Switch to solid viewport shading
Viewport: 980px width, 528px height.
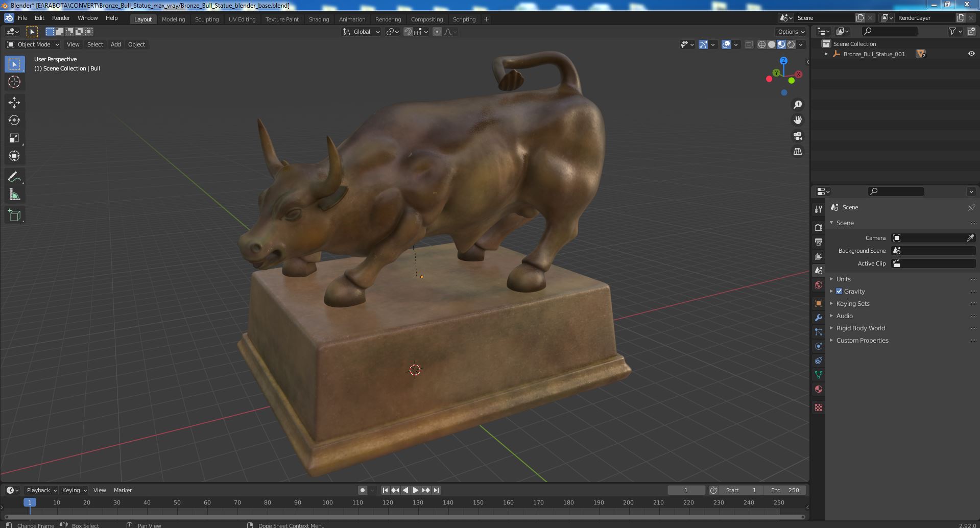coord(772,44)
